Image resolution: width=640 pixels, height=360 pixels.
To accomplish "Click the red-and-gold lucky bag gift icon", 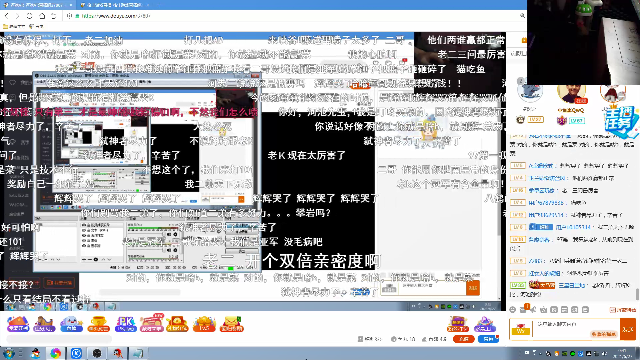I will (x=177, y=324).
